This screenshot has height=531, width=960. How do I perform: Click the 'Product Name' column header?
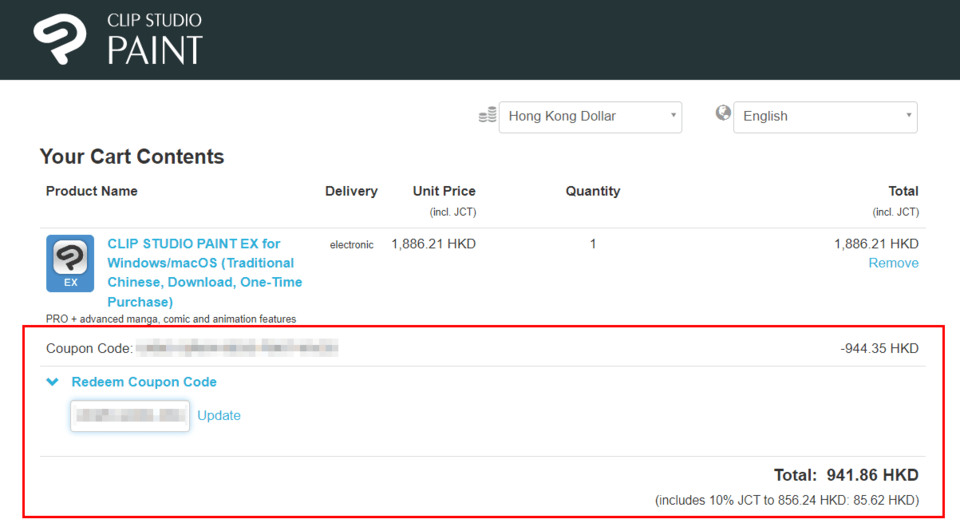point(91,191)
